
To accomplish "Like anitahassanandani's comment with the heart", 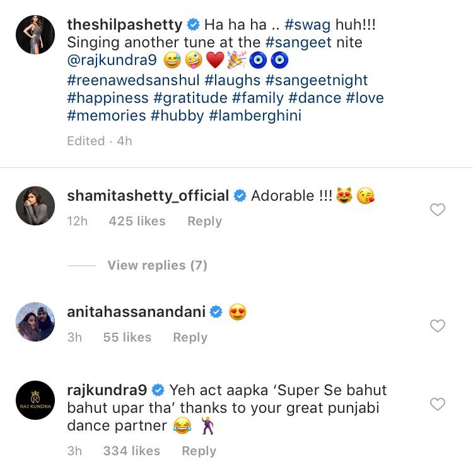I will 437,326.
